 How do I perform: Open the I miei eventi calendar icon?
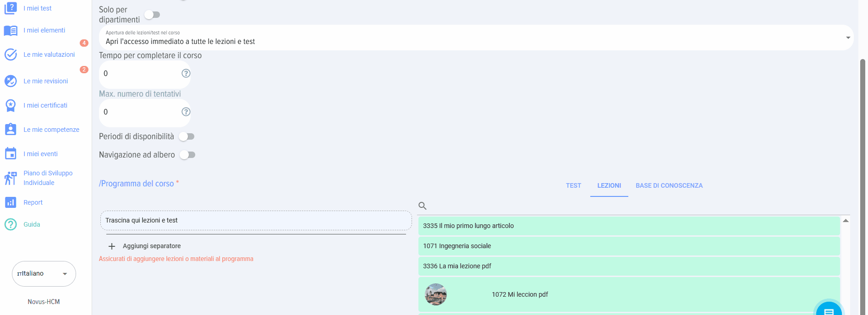tap(11, 154)
